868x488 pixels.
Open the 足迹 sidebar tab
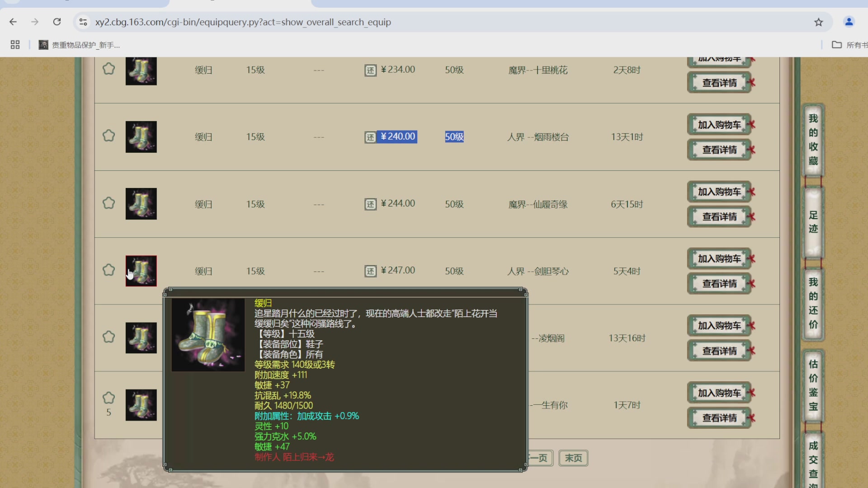coord(813,222)
